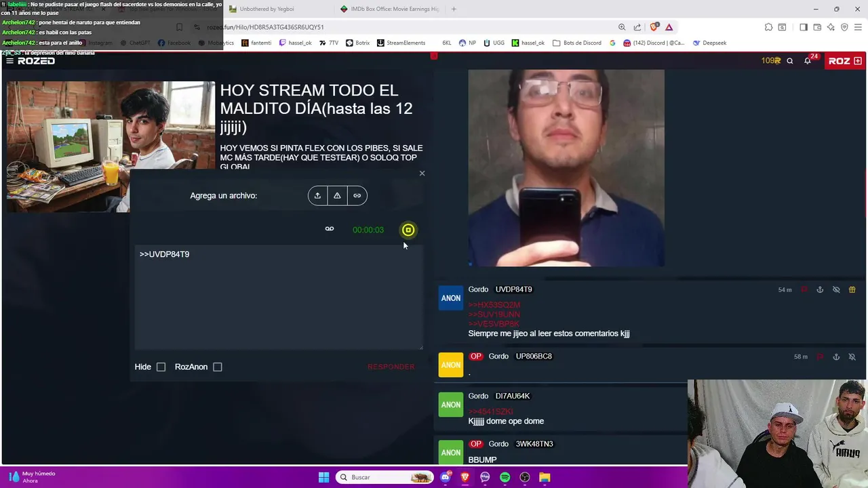868x488 pixels.
Task: Share page via address bar share icon
Action: point(637,27)
